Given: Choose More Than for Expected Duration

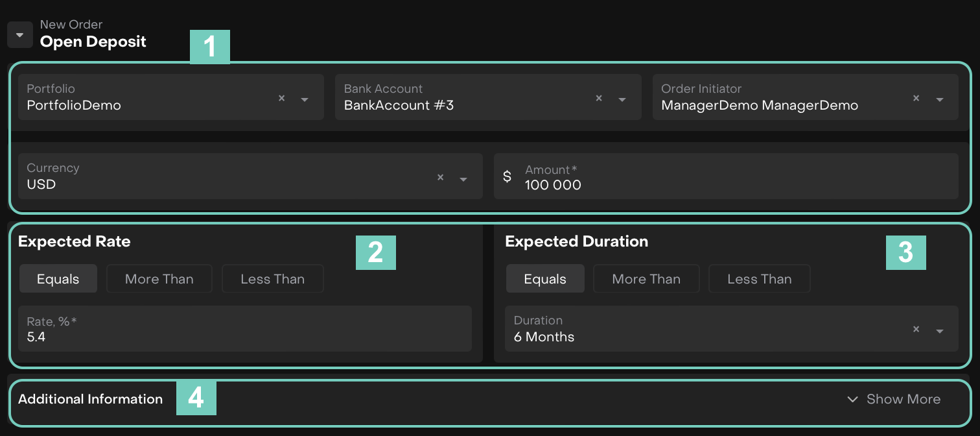Looking at the screenshot, I should (x=646, y=279).
